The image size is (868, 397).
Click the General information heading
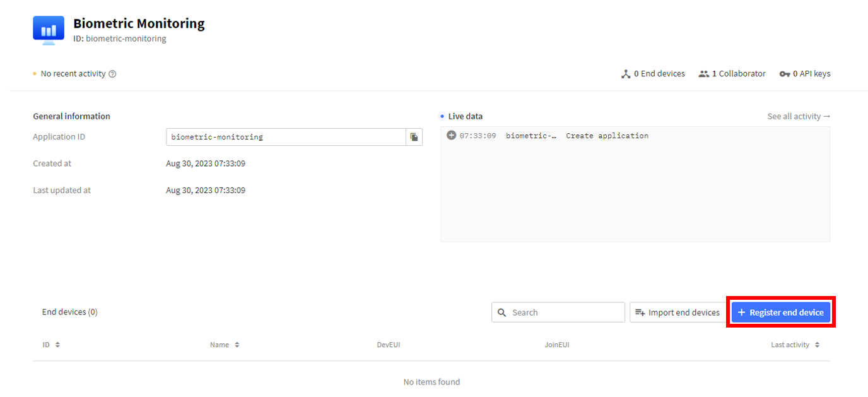71,116
